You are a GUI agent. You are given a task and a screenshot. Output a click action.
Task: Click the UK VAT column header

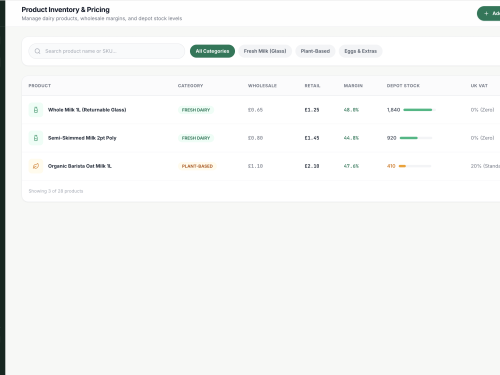(479, 86)
